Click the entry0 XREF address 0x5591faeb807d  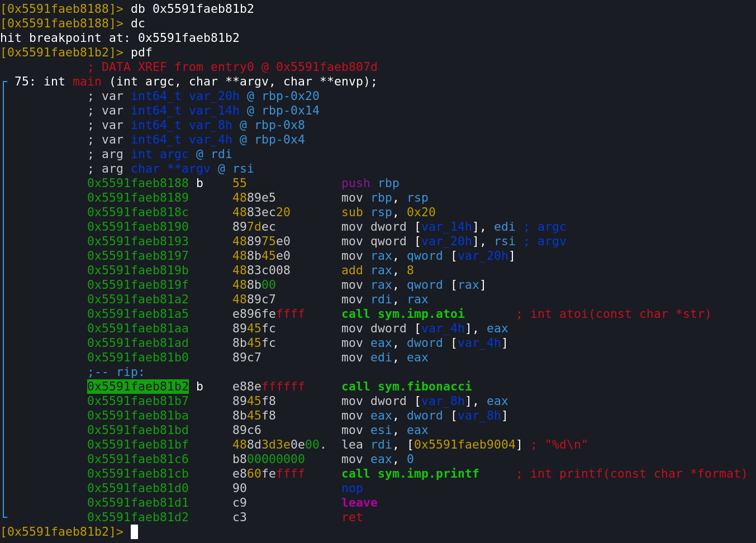(x=326, y=67)
